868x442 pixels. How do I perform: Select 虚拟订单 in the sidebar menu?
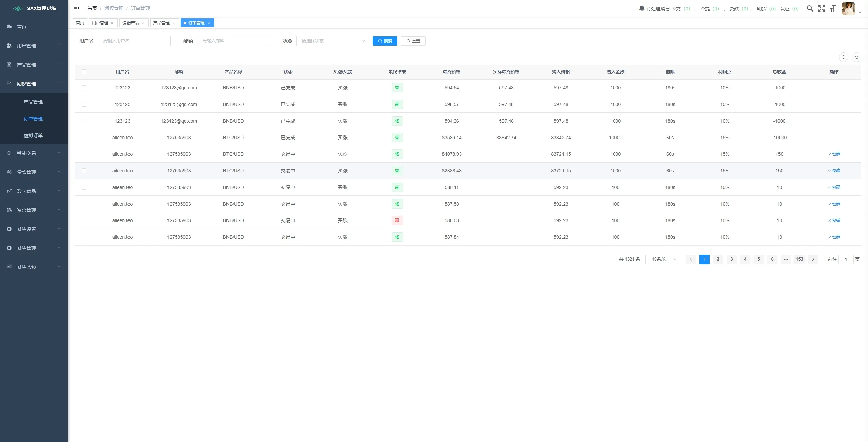(x=33, y=135)
